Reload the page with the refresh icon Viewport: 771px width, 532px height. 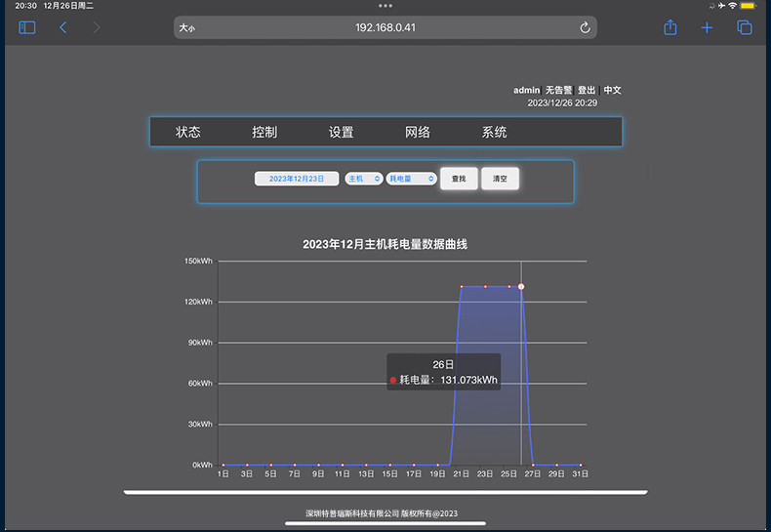coord(585,27)
